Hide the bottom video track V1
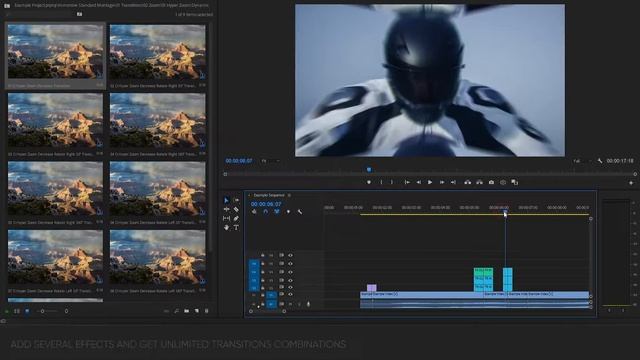This screenshot has height=360, width=640. (x=290, y=294)
